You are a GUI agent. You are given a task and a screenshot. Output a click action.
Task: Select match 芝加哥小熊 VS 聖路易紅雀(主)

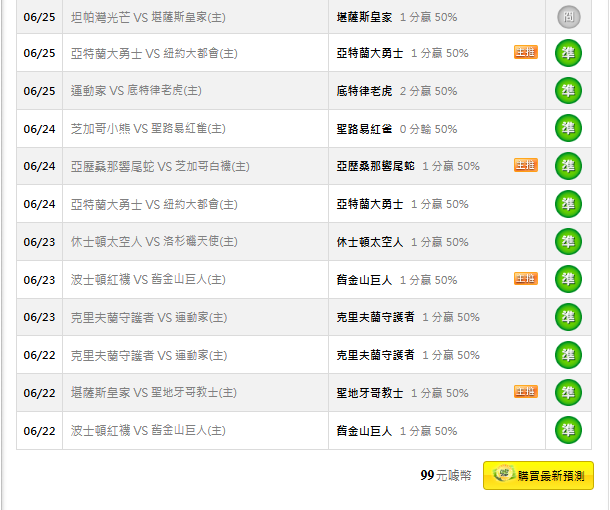click(x=148, y=128)
